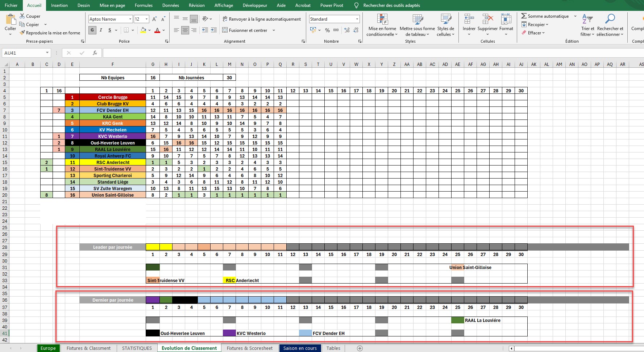Toggle italic I formatting button
Image resolution: width=644 pixels, height=352 pixels.
tap(101, 30)
